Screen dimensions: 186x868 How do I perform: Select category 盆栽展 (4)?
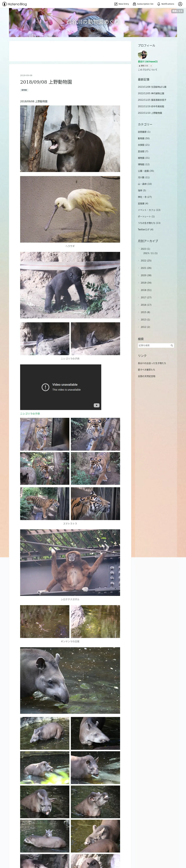coord(143,204)
